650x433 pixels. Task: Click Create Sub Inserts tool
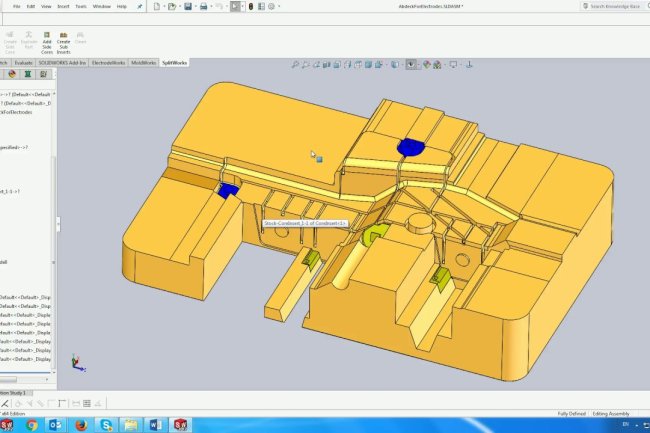point(63,43)
